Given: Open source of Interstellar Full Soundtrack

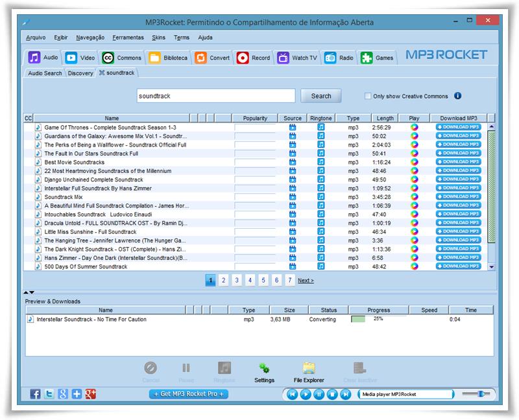Looking at the screenshot, I should 293,188.
